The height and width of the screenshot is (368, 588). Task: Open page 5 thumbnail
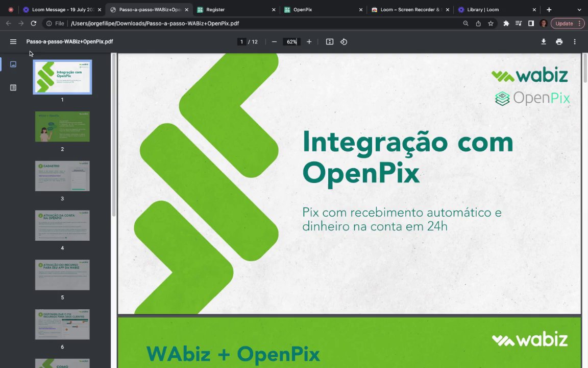[x=62, y=275]
